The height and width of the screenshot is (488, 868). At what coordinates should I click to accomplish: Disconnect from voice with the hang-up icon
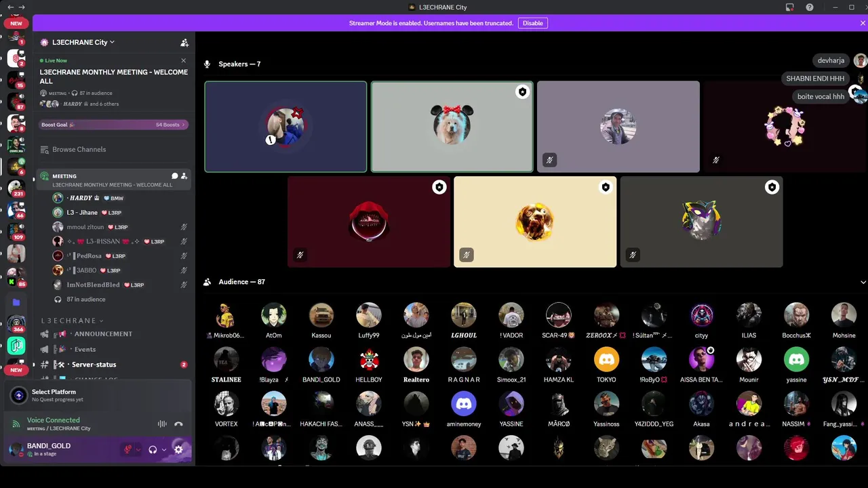click(x=178, y=424)
